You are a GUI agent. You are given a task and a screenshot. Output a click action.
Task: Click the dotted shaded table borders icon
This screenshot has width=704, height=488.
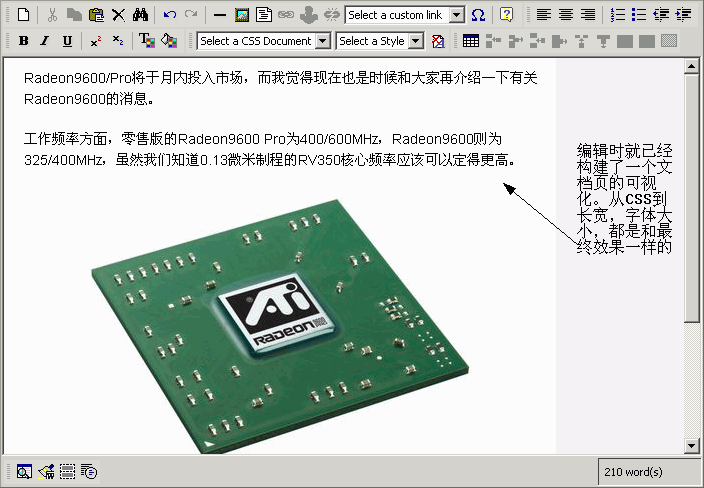pos(669,41)
